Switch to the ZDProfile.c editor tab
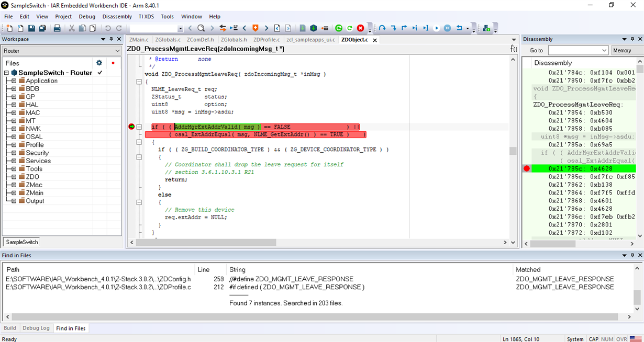Viewport: 644px width, 342px height. tap(267, 39)
